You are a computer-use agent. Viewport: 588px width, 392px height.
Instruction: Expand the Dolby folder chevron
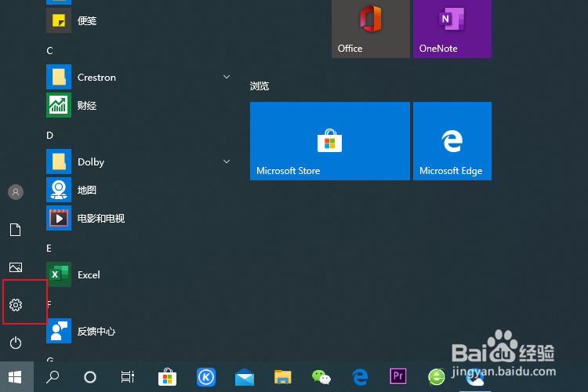227,162
